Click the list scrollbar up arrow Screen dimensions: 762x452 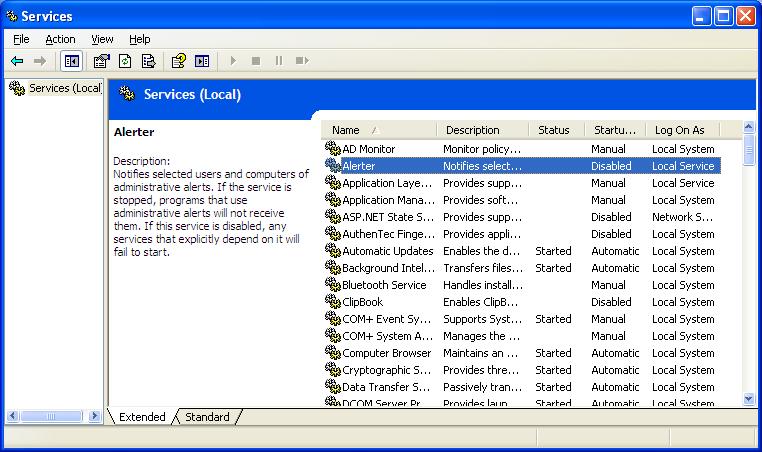click(x=749, y=127)
